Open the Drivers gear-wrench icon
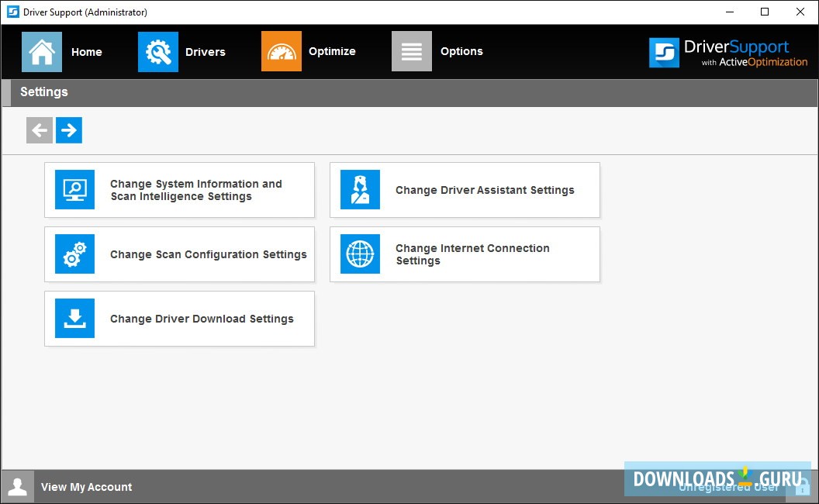 coord(158,52)
